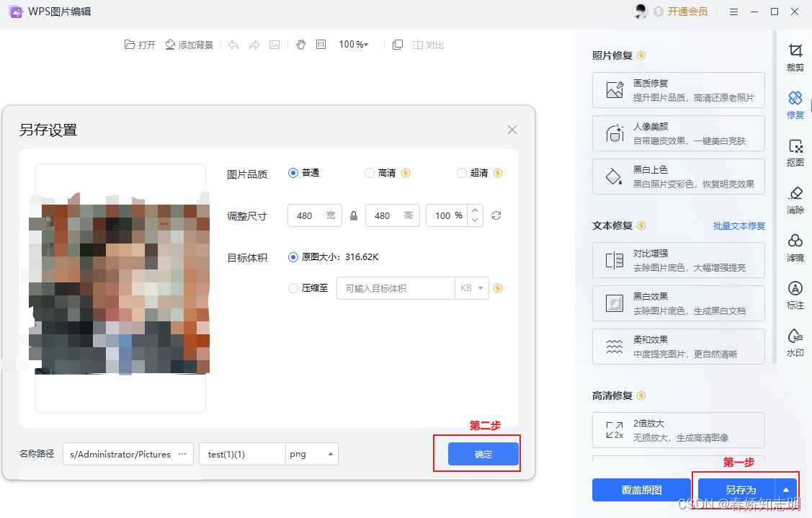Click 画质修复 quality repair option
The image size is (812, 518).
(679, 90)
